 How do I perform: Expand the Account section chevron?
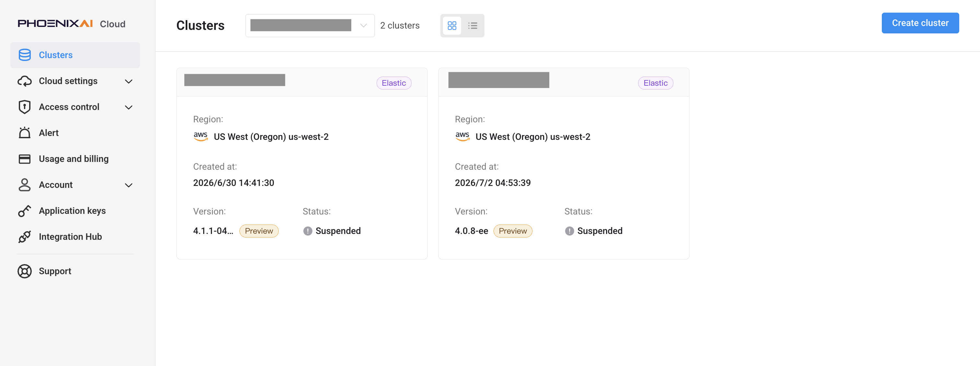(129, 185)
